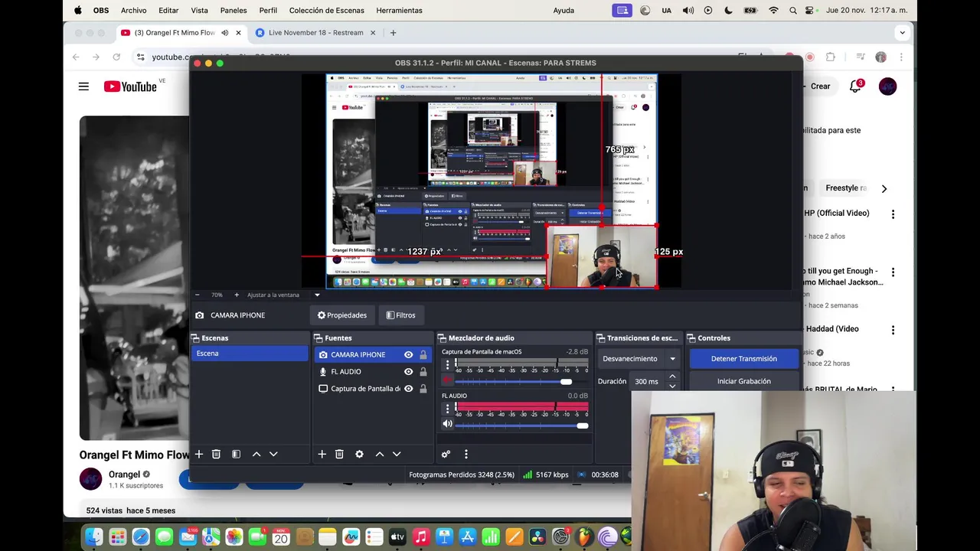Open DaVinci Resolve from the Dock
980x551 pixels.
(537, 537)
